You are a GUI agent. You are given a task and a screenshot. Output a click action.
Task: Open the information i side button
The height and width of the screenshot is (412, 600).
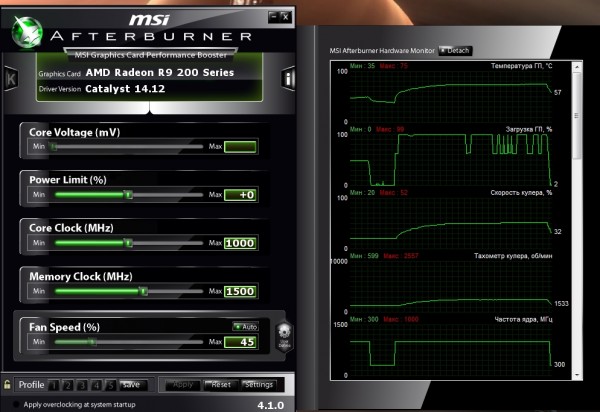click(288, 79)
